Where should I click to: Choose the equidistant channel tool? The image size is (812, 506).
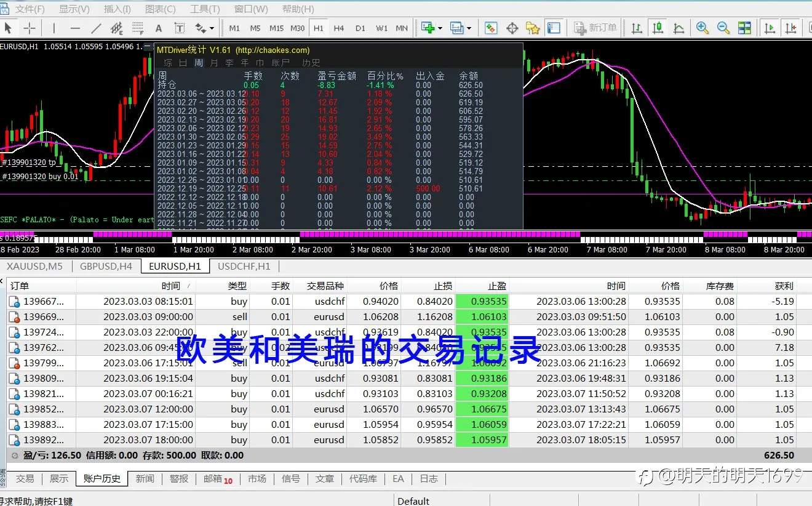click(117, 28)
